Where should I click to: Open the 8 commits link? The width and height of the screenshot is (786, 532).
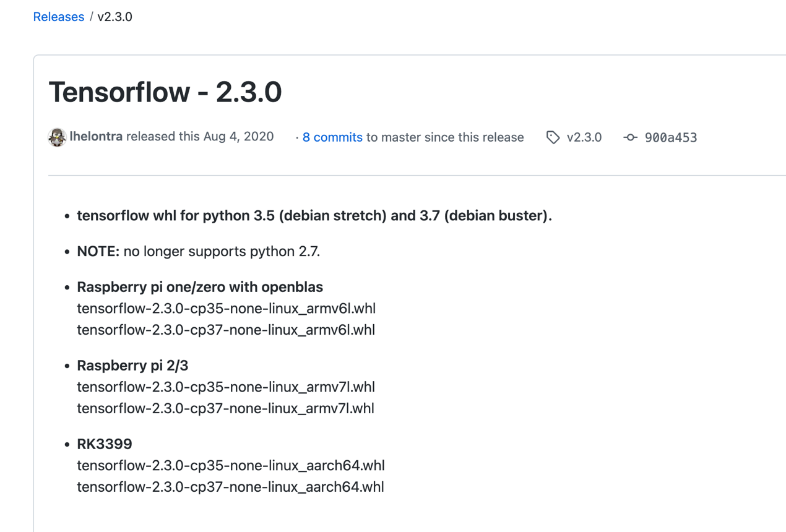coord(332,137)
